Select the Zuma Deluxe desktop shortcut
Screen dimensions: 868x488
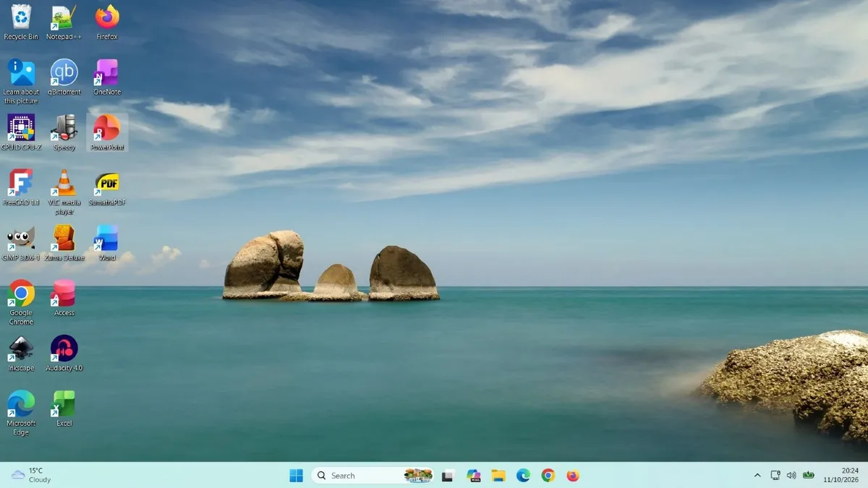[x=64, y=243]
